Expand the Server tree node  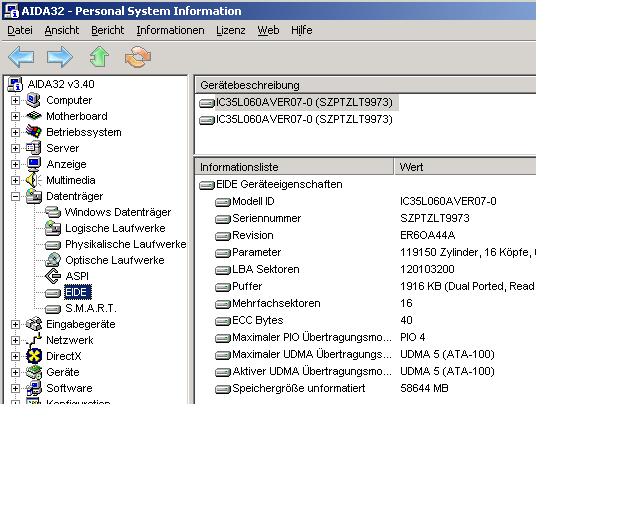[15, 148]
